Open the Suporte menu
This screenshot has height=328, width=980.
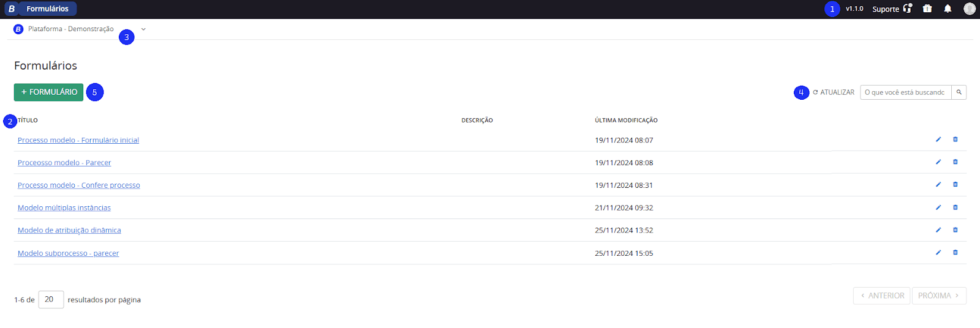coord(892,9)
